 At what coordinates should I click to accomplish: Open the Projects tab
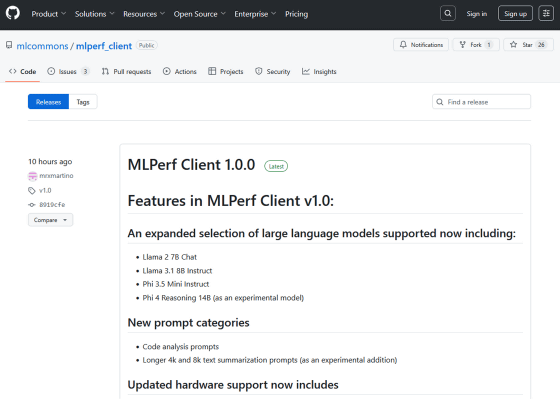pyautogui.click(x=226, y=71)
